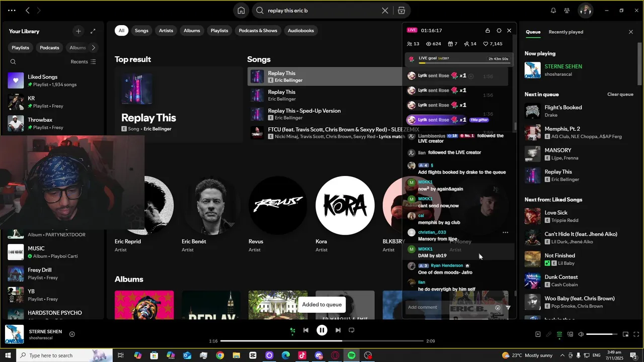The height and width of the screenshot is (362, 644).
Task: Close the Queue panel
Action: point(631,32)
